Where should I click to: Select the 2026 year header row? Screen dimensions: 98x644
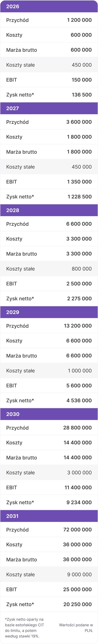[49, 7]
